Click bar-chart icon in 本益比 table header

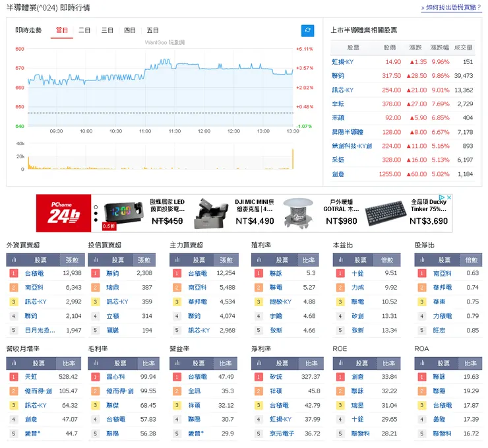point(340,260)
